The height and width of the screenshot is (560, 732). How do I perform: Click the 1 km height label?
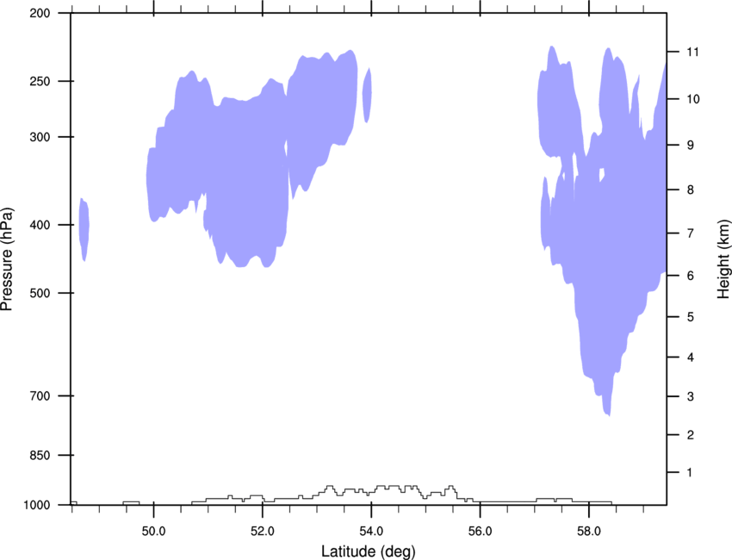(x=691, y=473)
